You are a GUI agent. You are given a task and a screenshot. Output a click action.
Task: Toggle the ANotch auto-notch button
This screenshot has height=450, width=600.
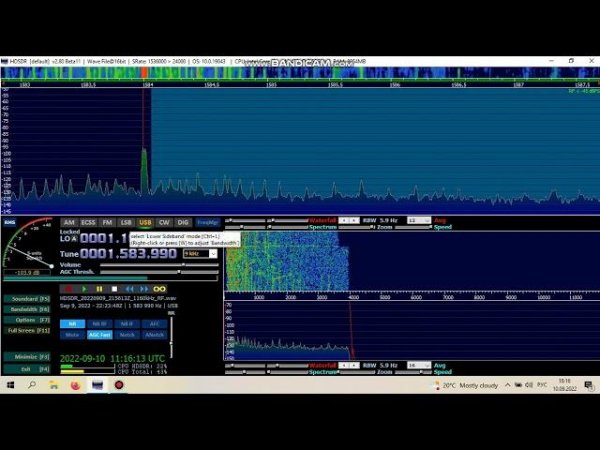(x=154, y=335)
